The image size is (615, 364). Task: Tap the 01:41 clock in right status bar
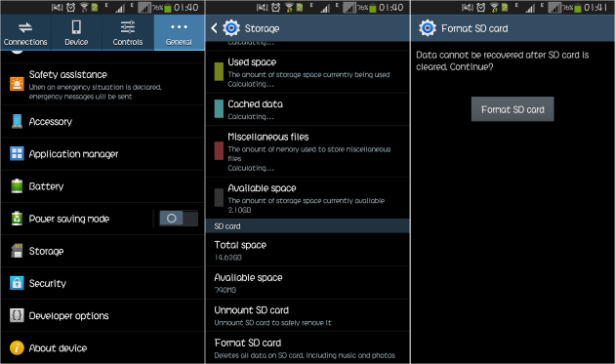(x=595, y=7)
